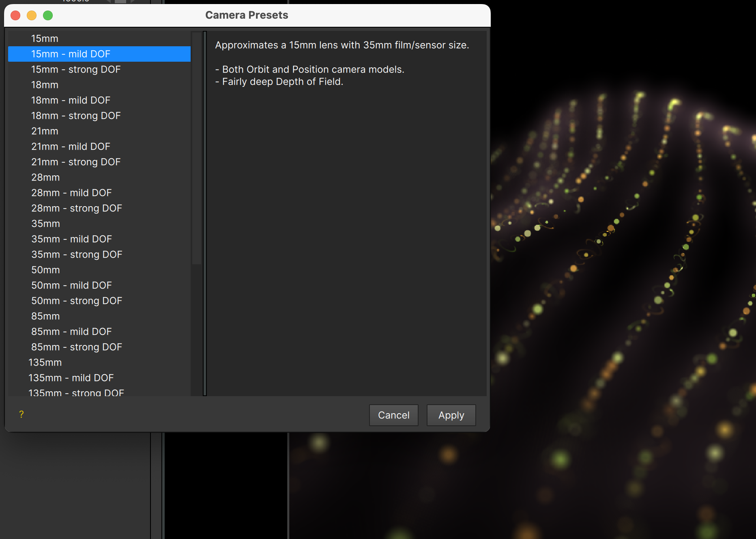Select the 85mm preset
The width and height of the screenshot is (756, 539).
pos(99,316)
